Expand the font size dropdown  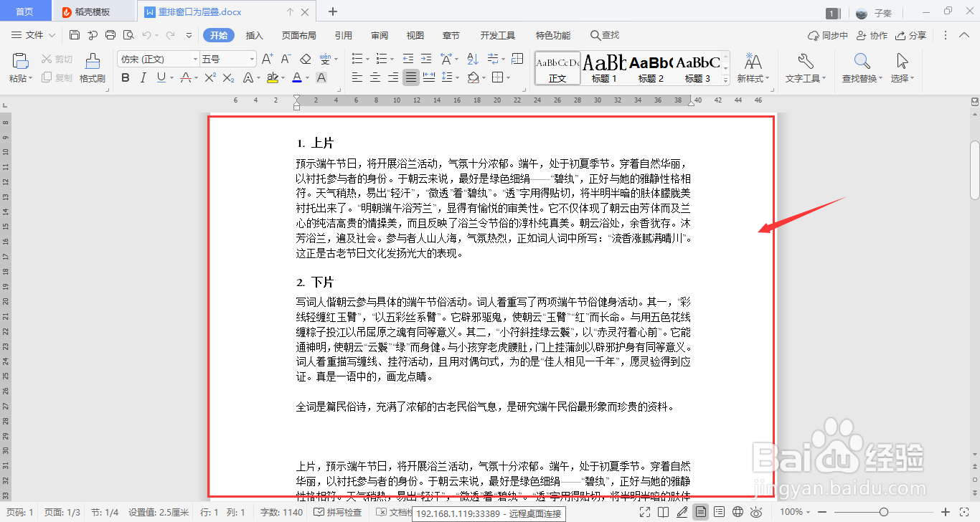click(254, 59)
